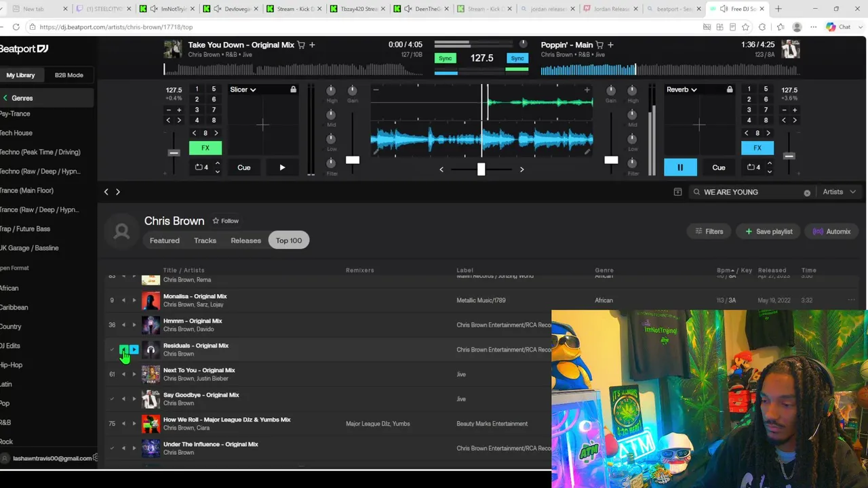
Task: Switch to B2B Mode
Action: [x=68, y=75]
